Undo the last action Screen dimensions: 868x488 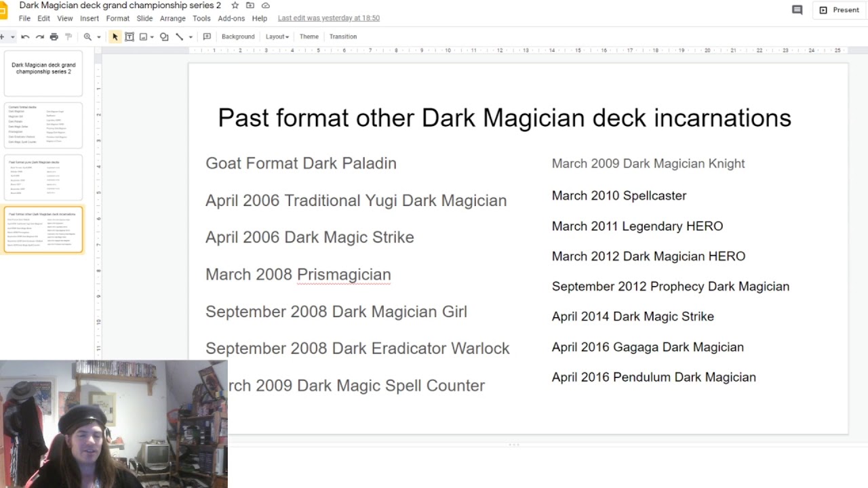coord(25,37)
